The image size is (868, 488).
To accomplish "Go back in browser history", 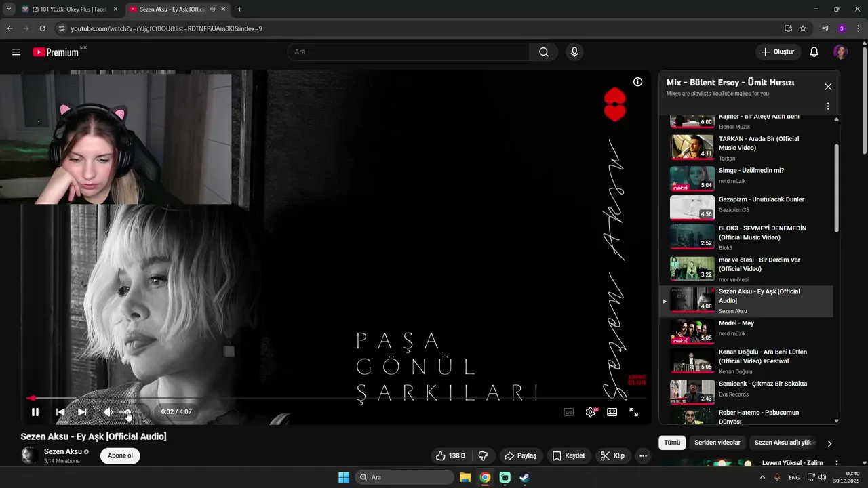I will point(9,28).
